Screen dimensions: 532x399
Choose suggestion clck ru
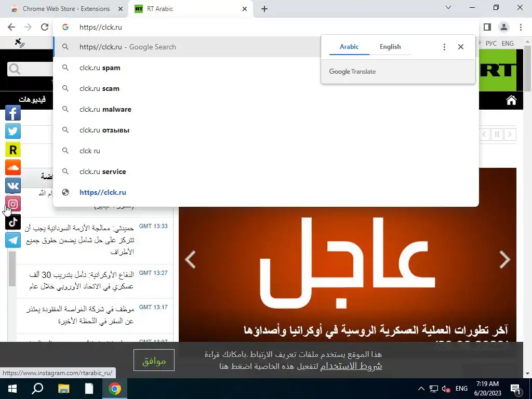(x=266, y=151)
